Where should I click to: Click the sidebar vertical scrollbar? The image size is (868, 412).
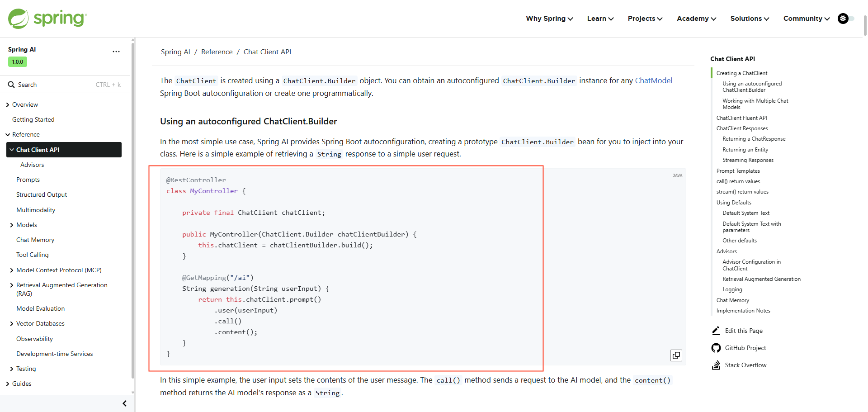(133, 210)
